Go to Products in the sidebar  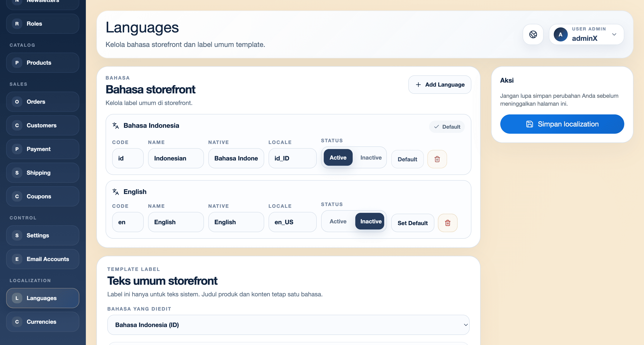click(x=43, y=63)
